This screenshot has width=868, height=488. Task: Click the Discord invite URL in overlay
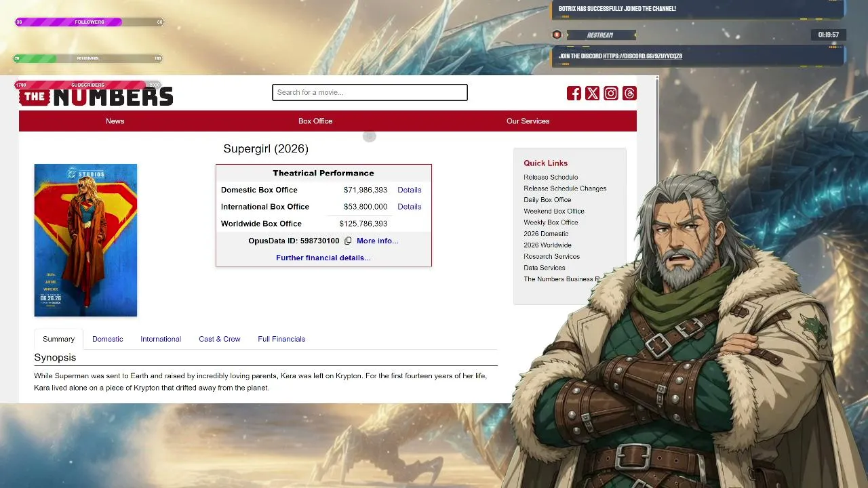click(642, 56)
